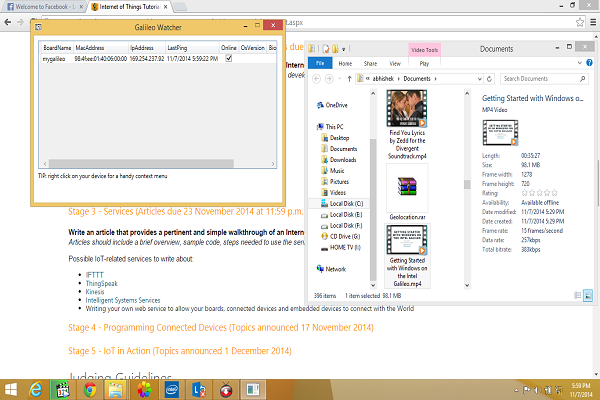Screen dimensions: 600x400
Task: Click the Properties quick access icon in Explorer
Action: coord(326,49)
